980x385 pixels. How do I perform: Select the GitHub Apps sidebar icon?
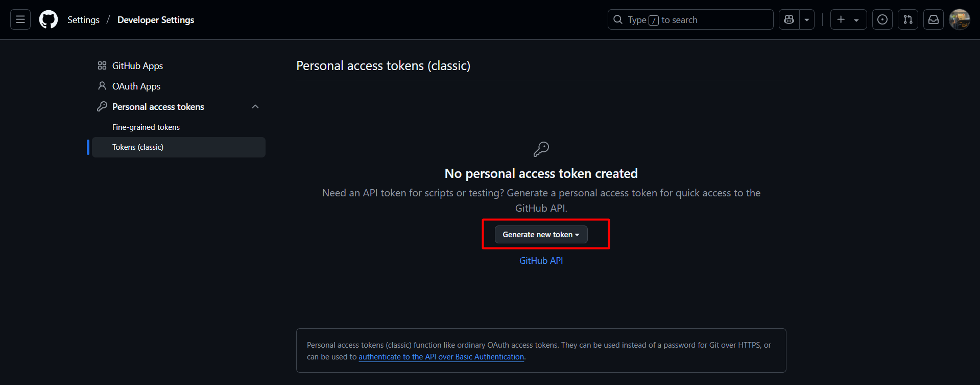point(102,65)
